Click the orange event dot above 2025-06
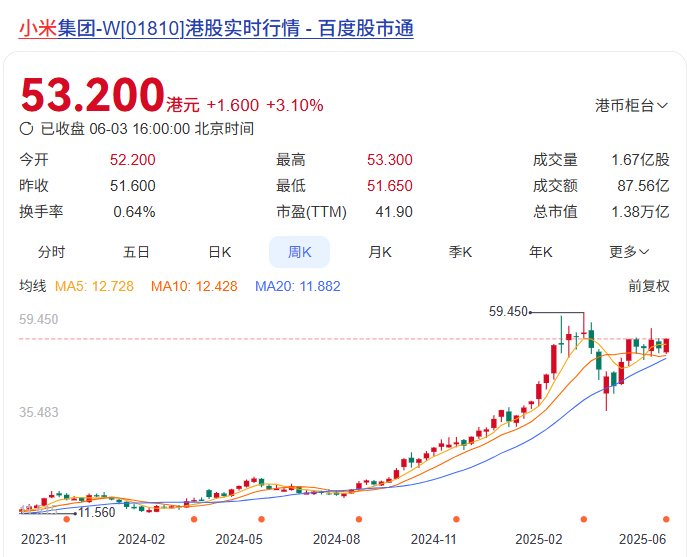The height and width of the screenshot is (557, 687). pyautogui.click(x=666, y=519)
